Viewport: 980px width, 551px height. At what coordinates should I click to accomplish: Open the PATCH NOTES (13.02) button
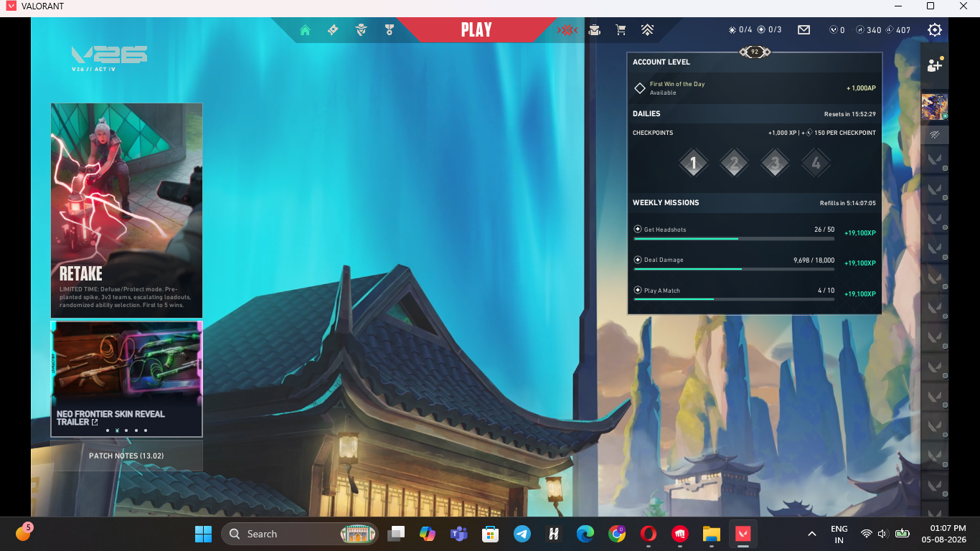126,456
